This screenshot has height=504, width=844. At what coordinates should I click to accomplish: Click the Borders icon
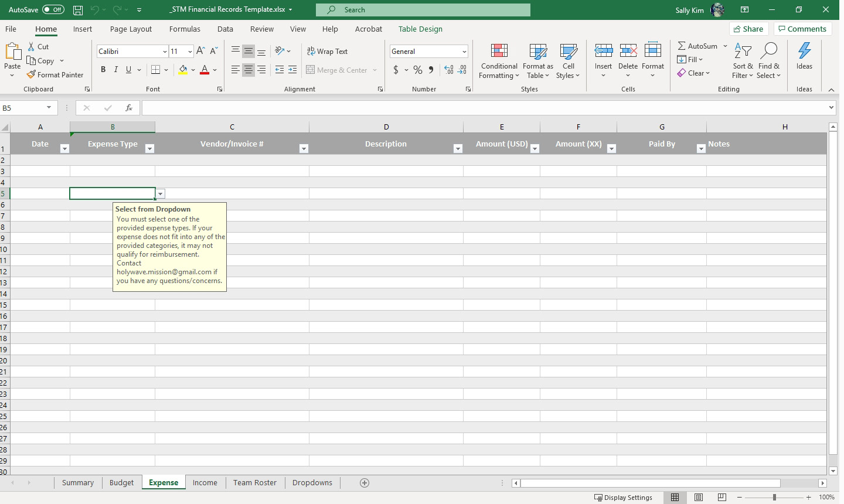tap(155, 70)
